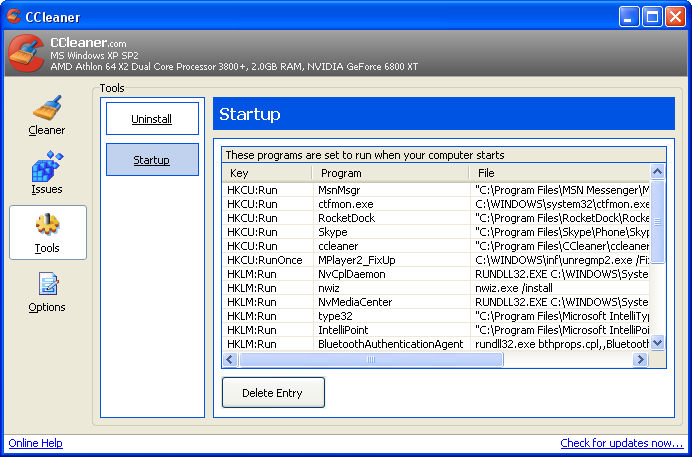This screenshot has height=457, width=692.
Task: Select the NvCplDaemon startup entry
Action: (436, 274)
